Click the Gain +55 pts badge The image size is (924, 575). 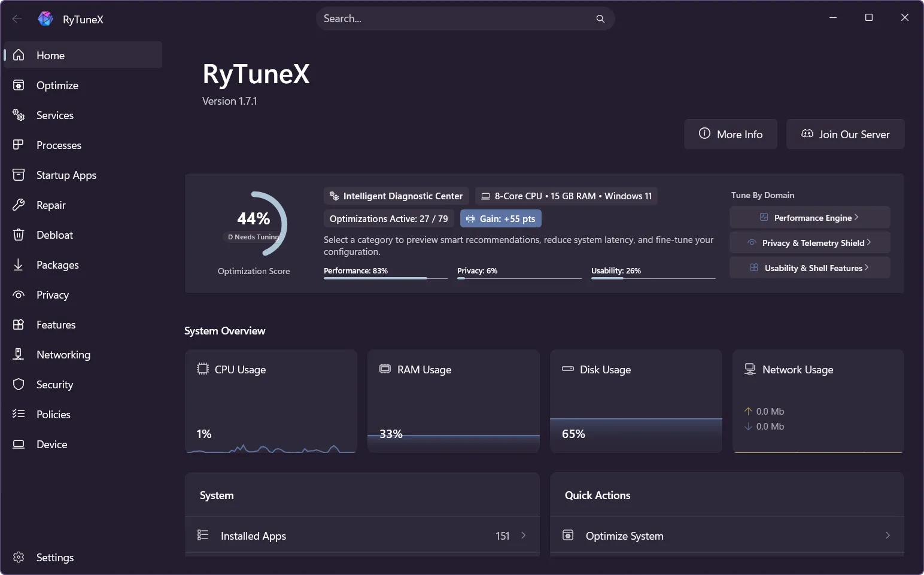[501, 218]
